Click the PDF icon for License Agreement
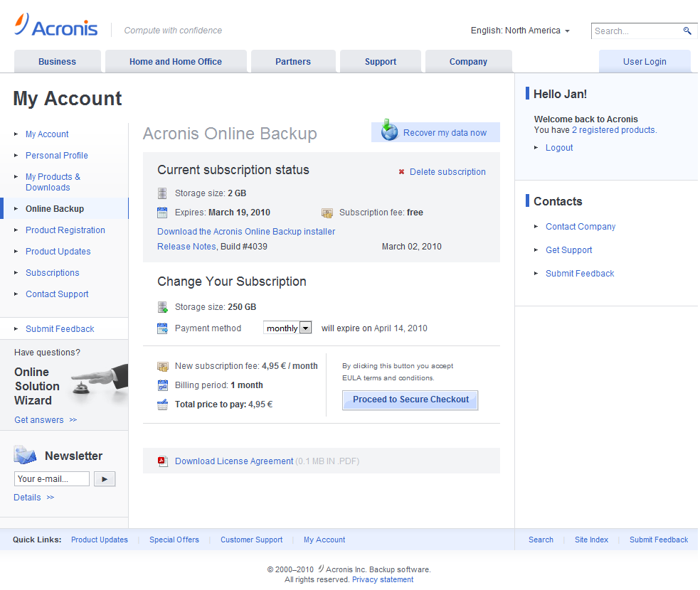The height and width of the screenshot is (590, 700). [162, 461]
